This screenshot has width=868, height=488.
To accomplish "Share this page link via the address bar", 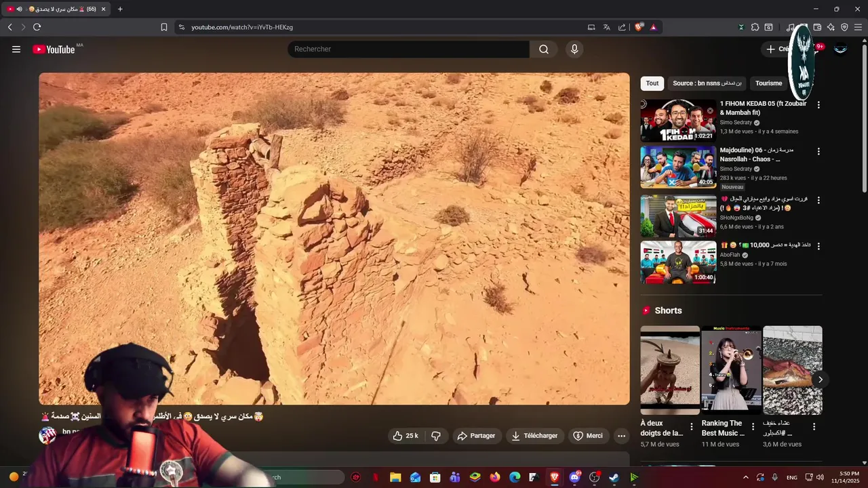I will tap(622, 27).
